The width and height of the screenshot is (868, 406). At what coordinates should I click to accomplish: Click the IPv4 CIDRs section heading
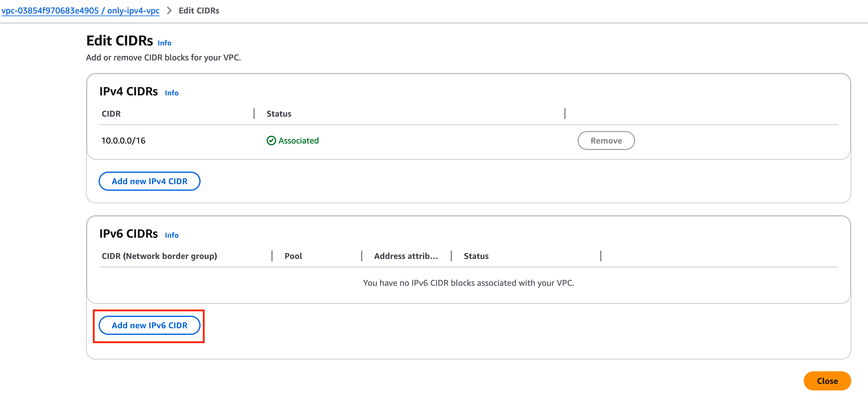pyautogui.click(x=129, y=91)
